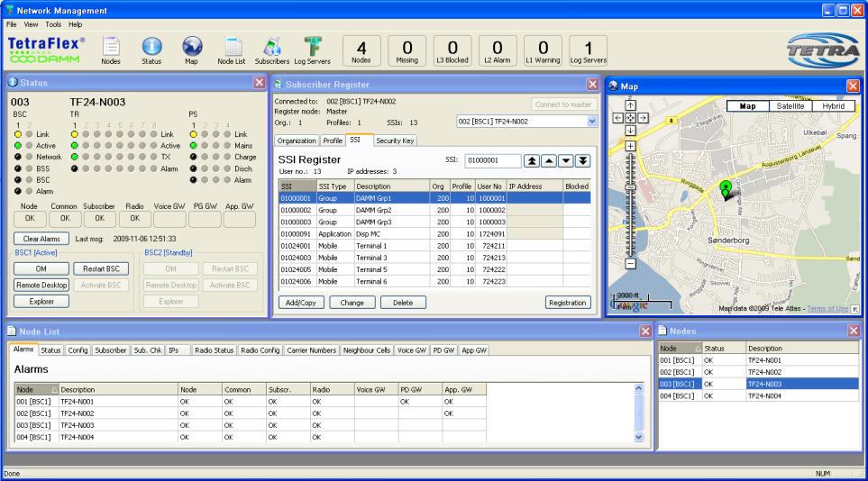Switch to the Organization tab
The height and width of the screenshot is (481, 868).
pos(297,141)
